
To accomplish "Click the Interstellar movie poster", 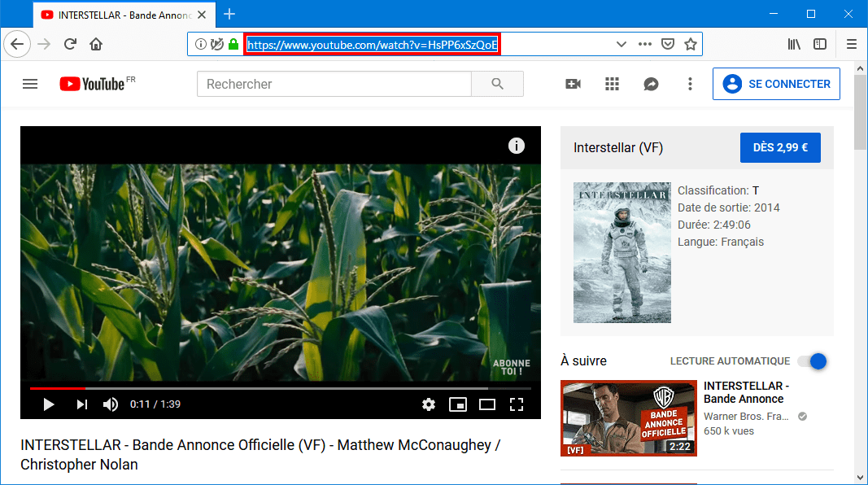I will click(622, 253).
